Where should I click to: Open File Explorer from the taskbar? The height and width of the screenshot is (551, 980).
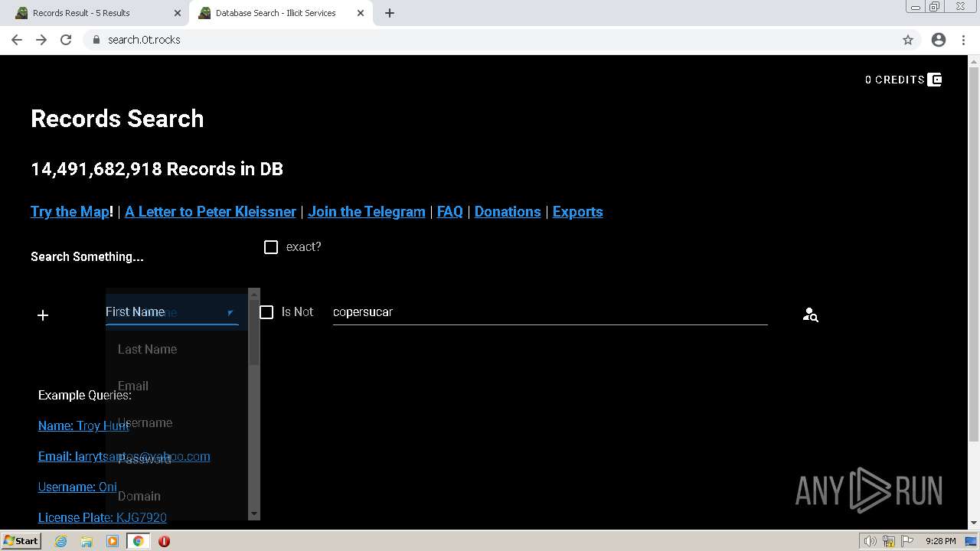87,541
